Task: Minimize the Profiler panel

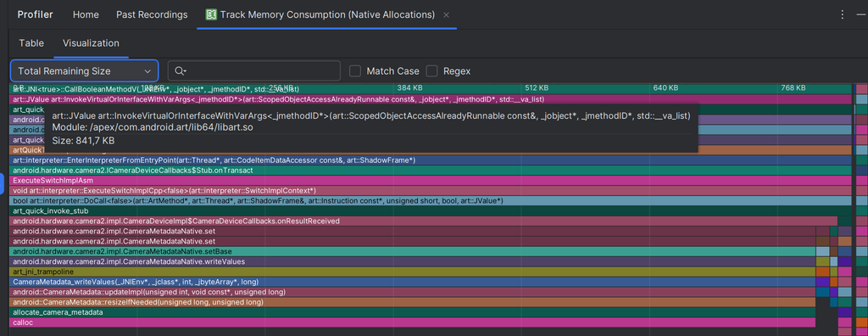Action: pyautogui.click(x=861, y=14)
